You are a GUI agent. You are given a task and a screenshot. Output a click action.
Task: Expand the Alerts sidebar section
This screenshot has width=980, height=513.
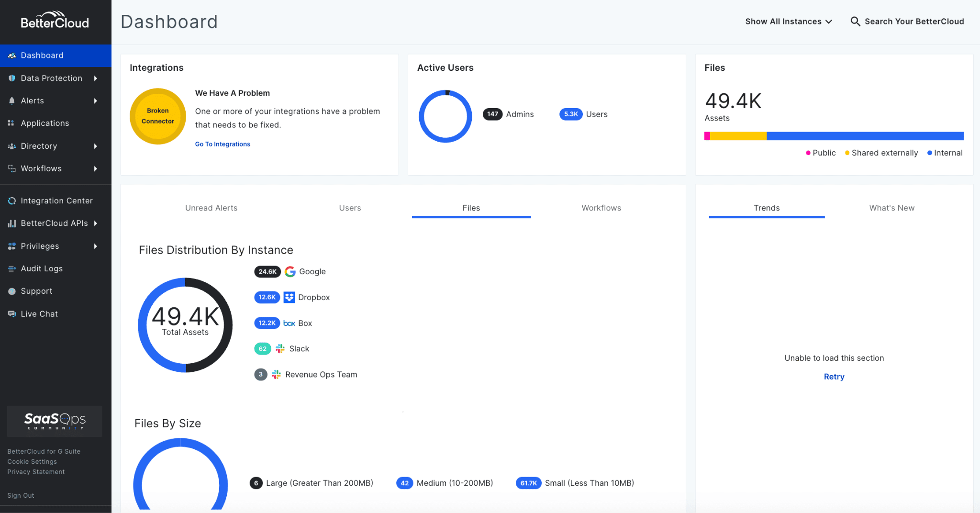33,100
